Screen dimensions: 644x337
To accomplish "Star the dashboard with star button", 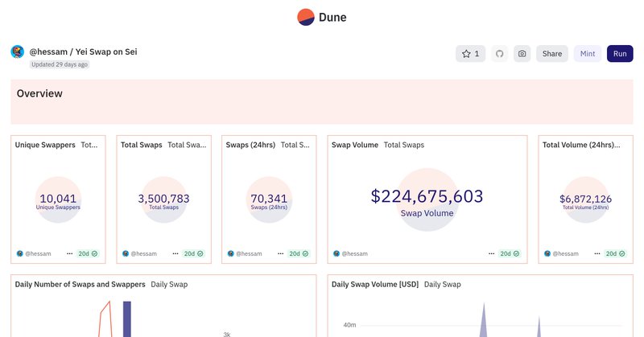I will pos(470,54).
